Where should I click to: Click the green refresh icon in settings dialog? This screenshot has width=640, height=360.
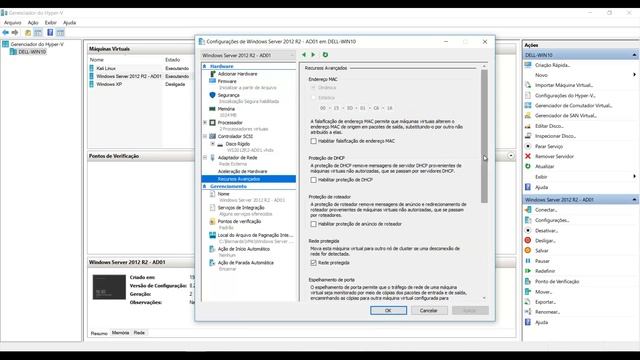point(325,55)
